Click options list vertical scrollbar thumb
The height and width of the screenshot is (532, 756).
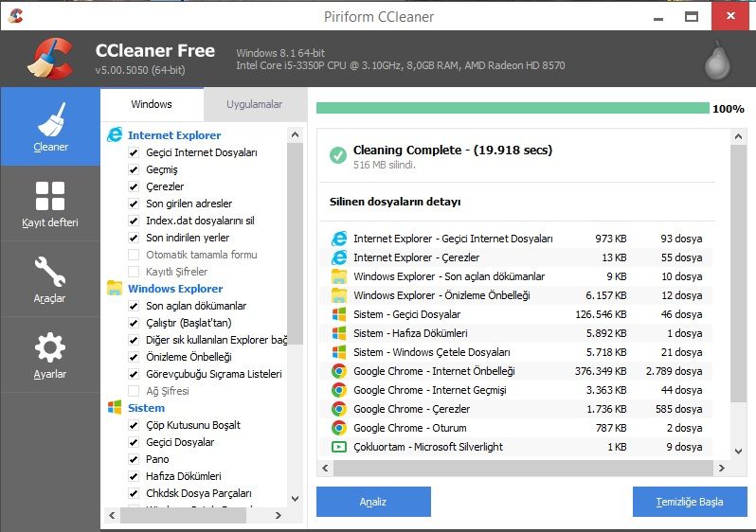tap(295, 244)
